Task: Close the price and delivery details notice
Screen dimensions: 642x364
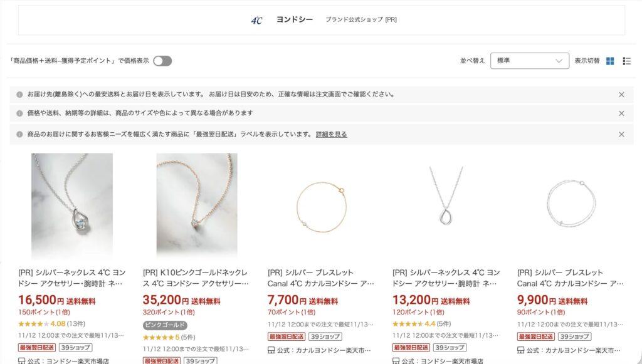Action: point(621,113)
